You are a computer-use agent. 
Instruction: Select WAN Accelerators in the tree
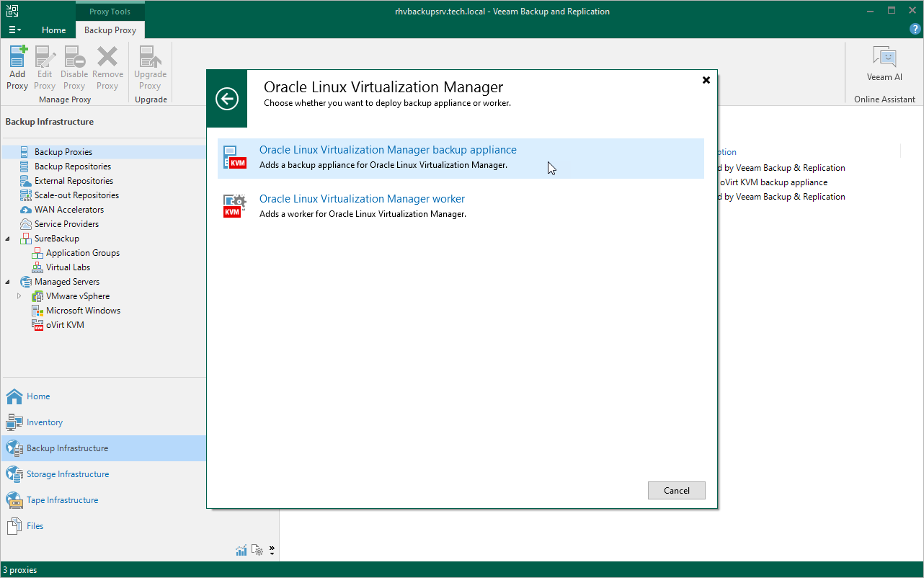[69, 210]
